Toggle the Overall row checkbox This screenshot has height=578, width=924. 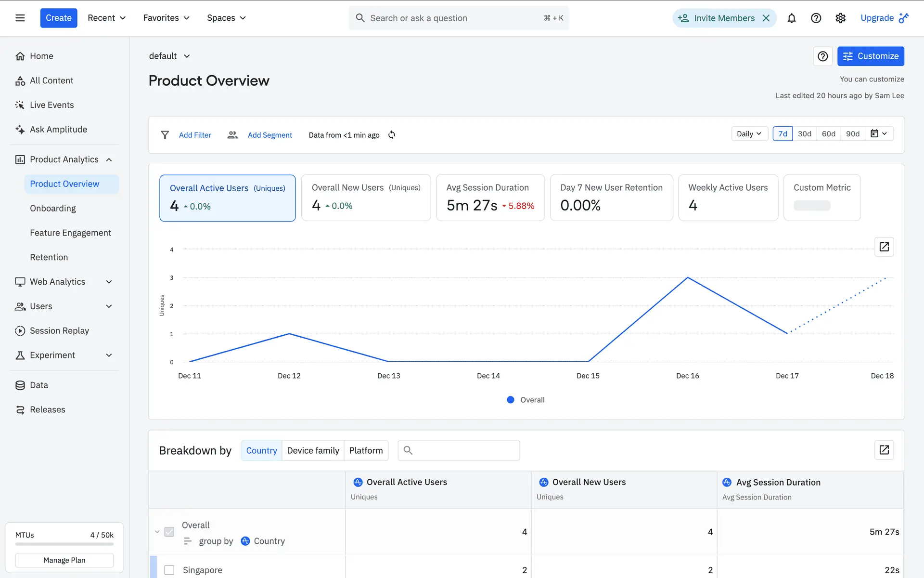tap(169, 532)
